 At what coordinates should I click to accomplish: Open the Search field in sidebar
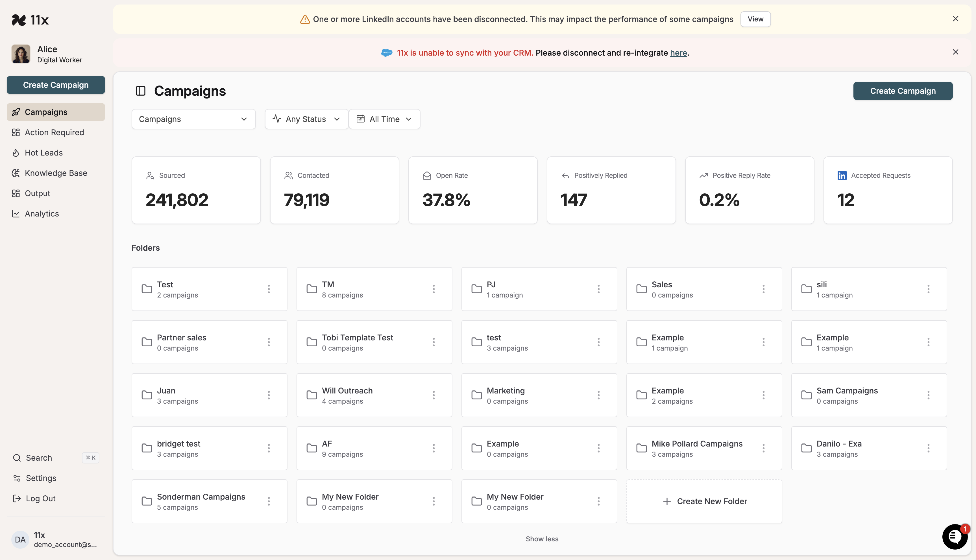pos(39,458)
